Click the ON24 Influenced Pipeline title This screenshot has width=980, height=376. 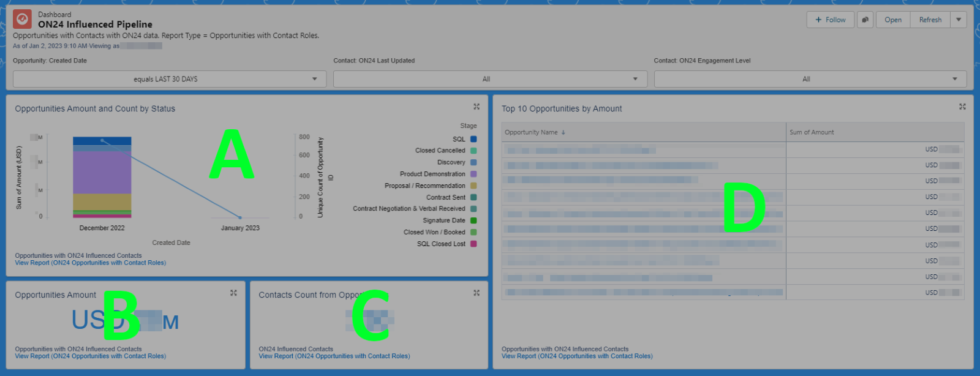(x=95, y=24)
